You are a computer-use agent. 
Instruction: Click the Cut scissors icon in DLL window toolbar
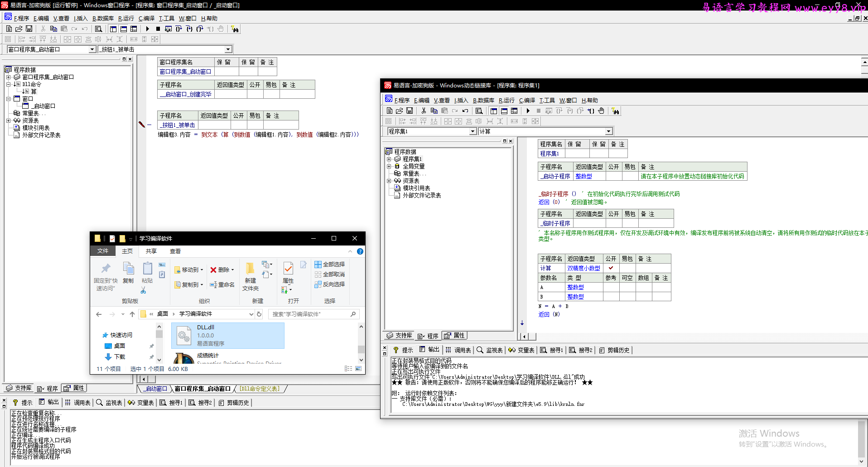424,111
